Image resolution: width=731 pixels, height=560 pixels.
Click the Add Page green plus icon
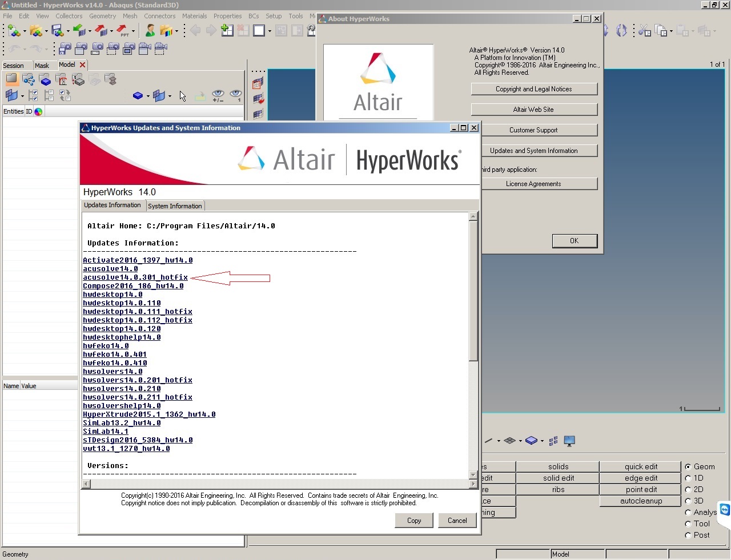tap(227, 30)
